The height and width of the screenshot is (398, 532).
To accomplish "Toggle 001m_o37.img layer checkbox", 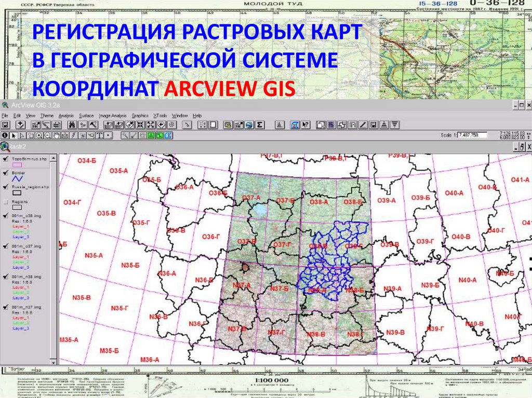I will [5, 246].
